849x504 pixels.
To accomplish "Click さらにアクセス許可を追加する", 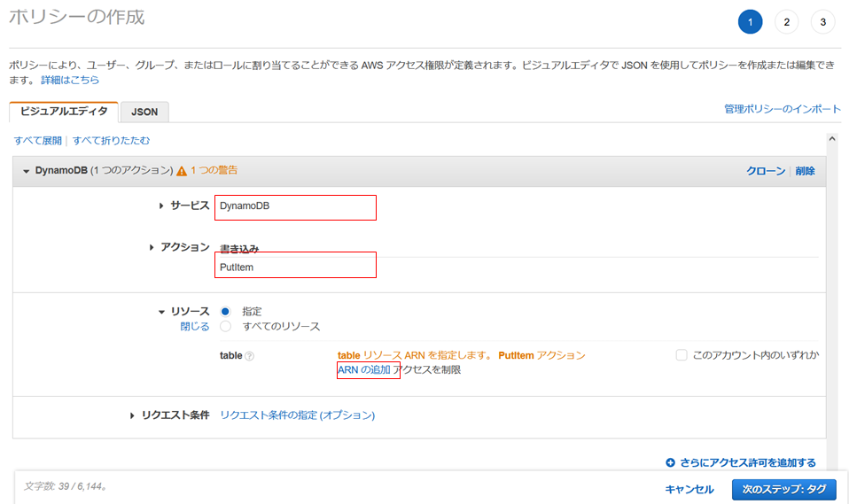I will coord(748,463).
